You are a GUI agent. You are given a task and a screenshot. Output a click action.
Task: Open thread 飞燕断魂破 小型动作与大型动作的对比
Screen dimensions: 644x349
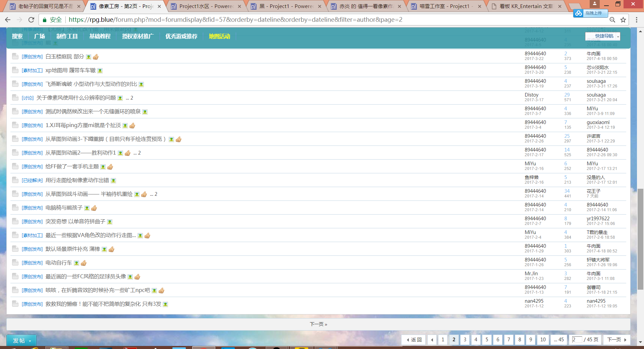coord(91,84)
